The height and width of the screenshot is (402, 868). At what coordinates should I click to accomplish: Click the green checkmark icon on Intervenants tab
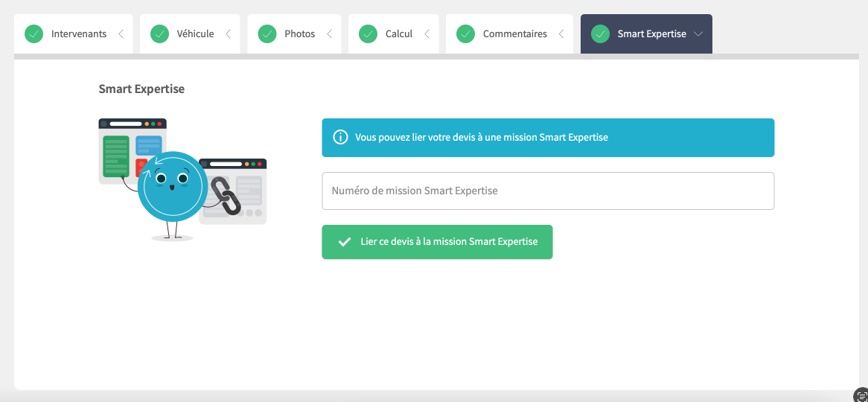point(33,34)
